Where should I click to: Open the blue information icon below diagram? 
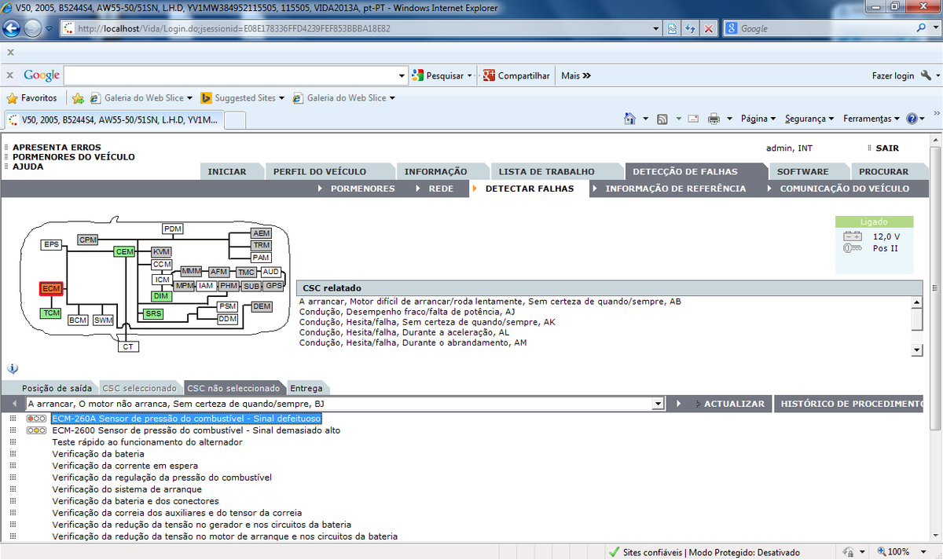point(13,368)
